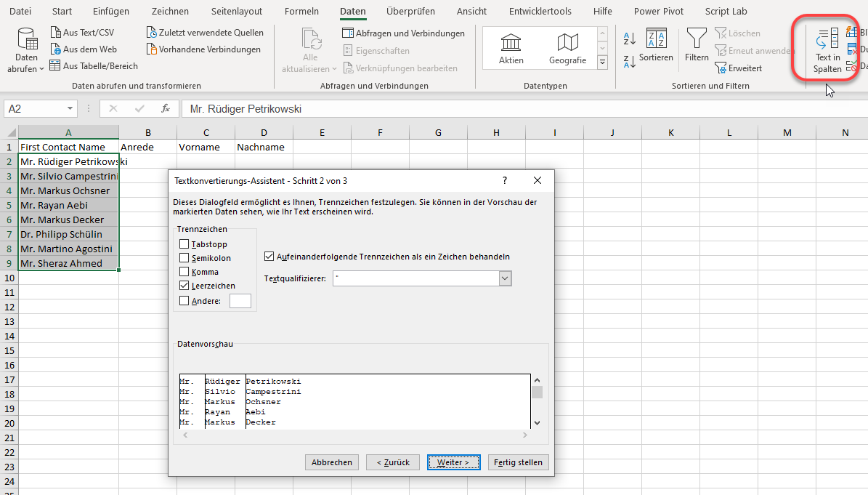The width and height of the screenshot is (868, 495).
Task: Click the Abbrechen button
Action: click(x=332, y=462)
